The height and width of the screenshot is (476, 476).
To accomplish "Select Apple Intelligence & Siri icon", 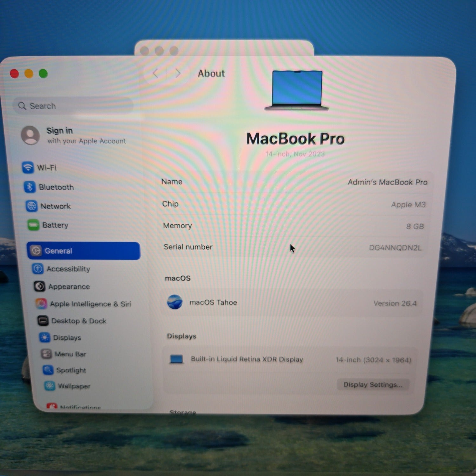I will point(41,304).
